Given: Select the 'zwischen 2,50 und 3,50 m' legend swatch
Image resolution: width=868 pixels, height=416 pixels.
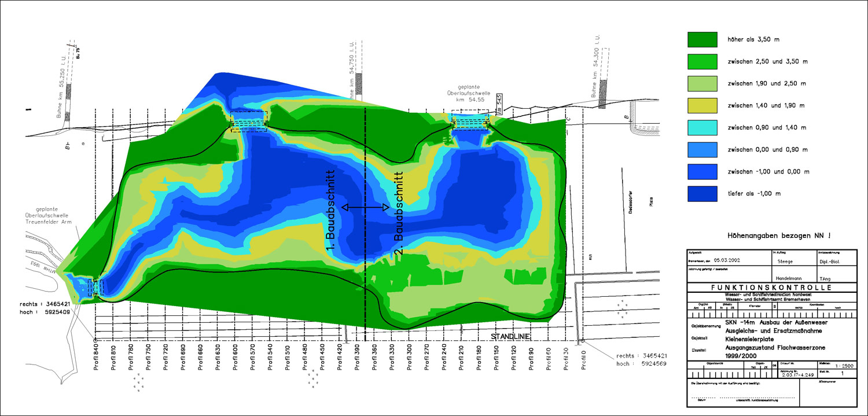Looking at the screenshot, I should tap(702, 61).
